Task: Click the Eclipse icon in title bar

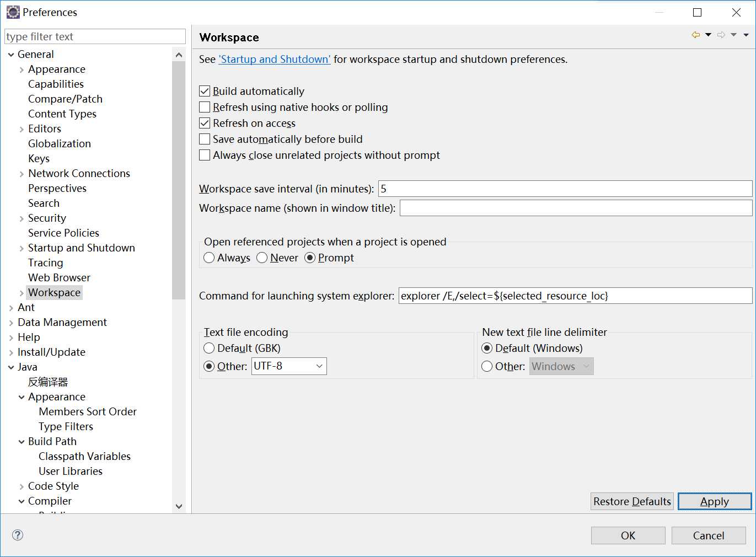Action: pos(13,12)
